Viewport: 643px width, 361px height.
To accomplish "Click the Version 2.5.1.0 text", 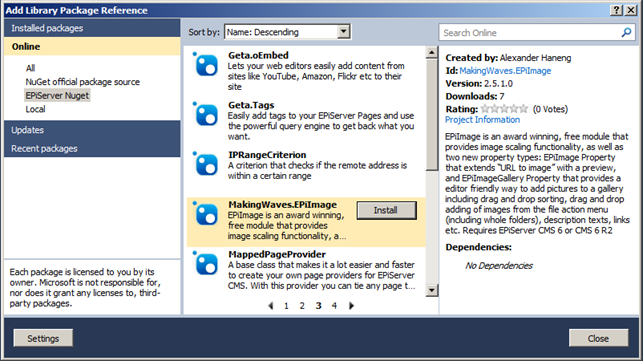I will tap(479, 83).
